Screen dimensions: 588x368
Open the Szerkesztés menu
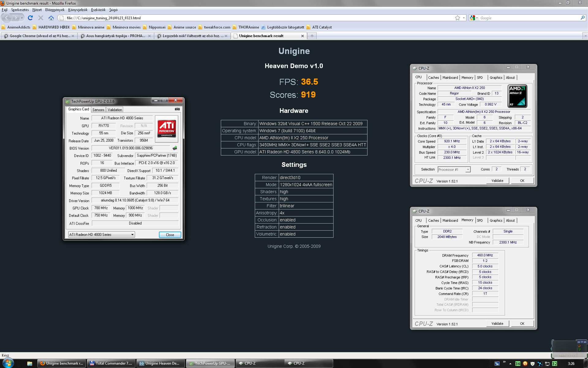click(20, 10)
